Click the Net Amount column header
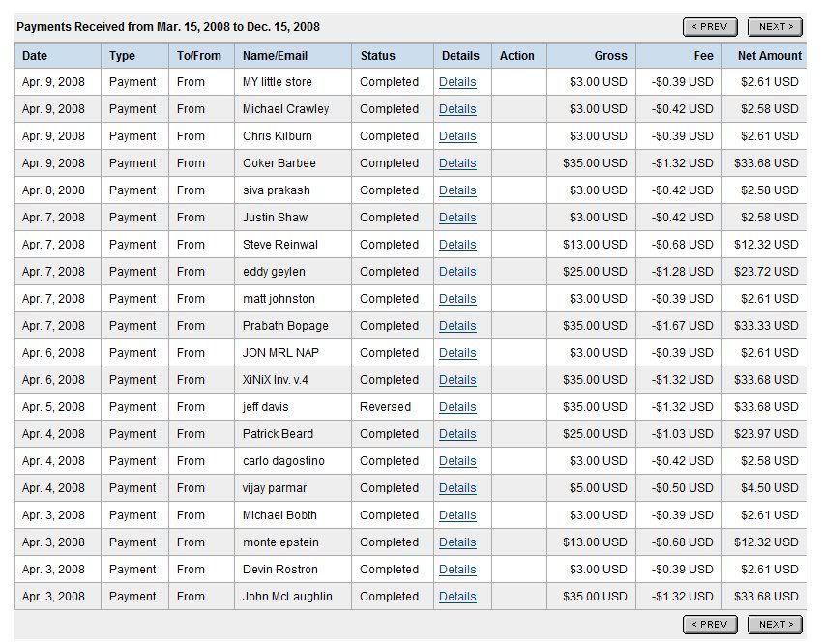This screenshot has width=822, height=644. [x=769, y=56]
